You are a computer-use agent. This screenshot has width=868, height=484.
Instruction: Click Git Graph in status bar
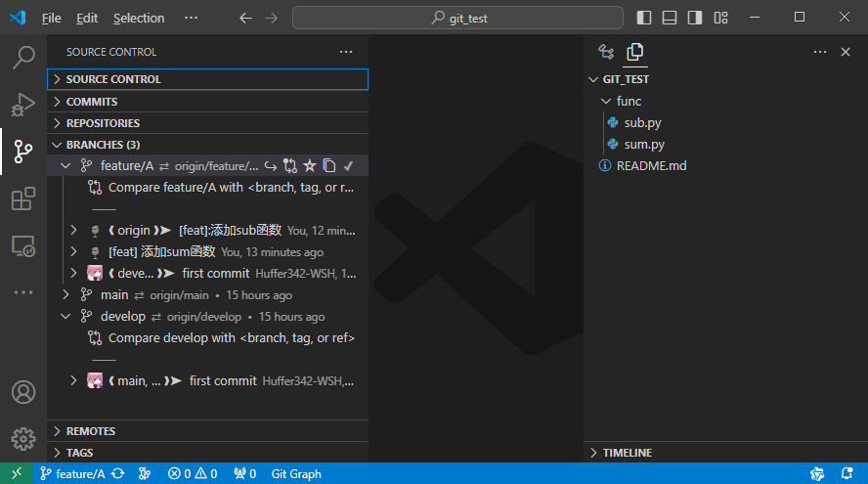tap(296, 474)
